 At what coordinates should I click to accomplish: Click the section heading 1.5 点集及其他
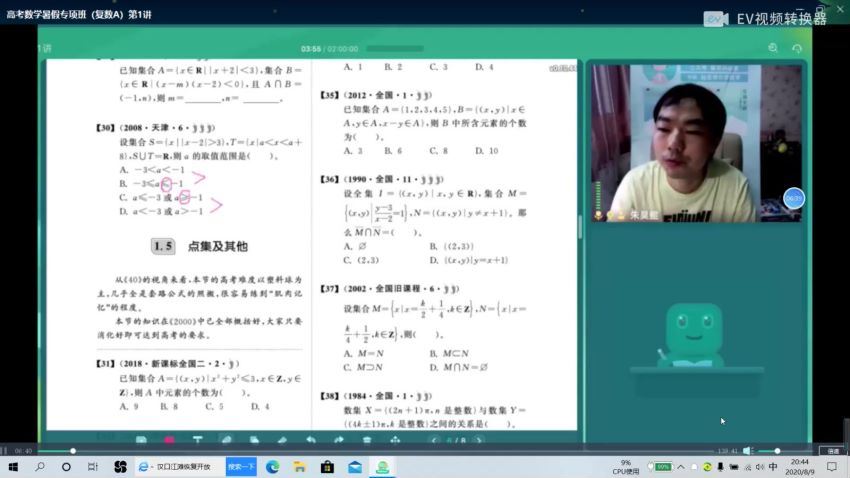pos(199,247)
